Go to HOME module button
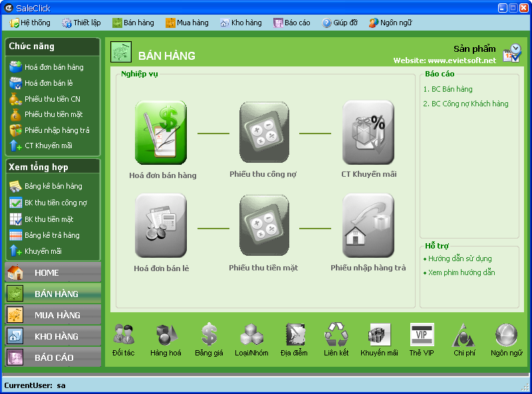The height and width of the screenshot is (394, 532). coord(53,272)
